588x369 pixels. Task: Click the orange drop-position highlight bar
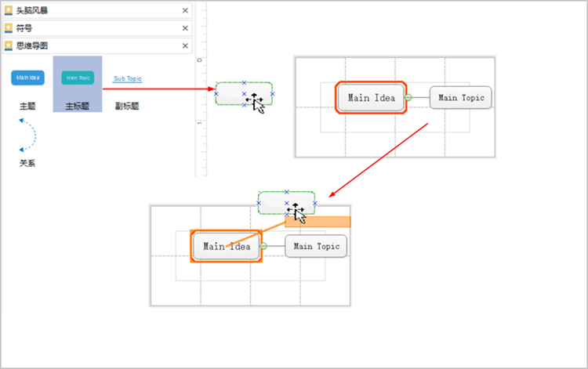tap(318, 222)
